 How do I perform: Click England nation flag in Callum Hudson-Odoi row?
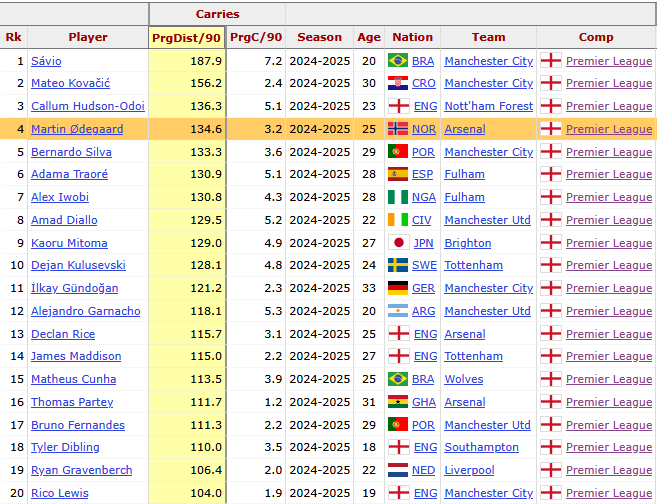[398, 106]
